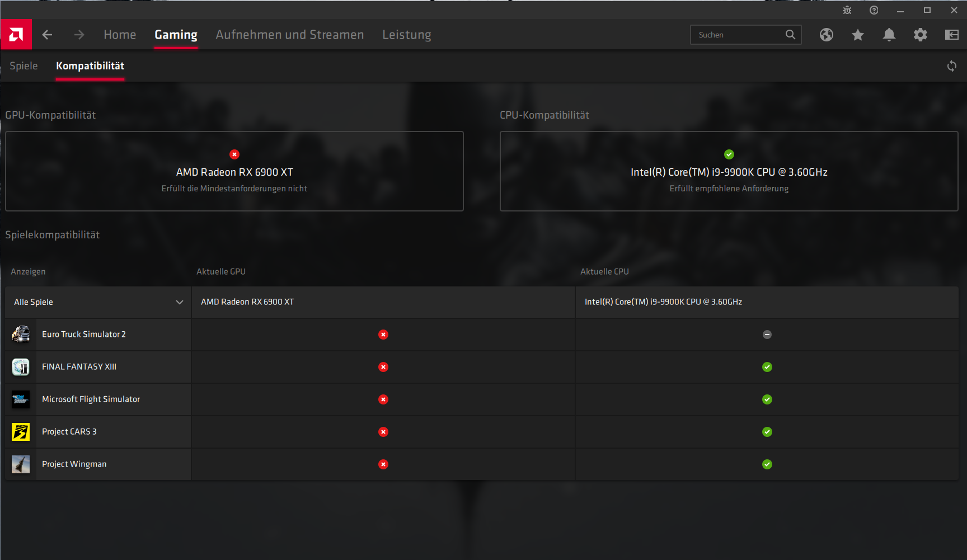Click the red X status on the GPU card
The width and height of the screenshot is (967, 560).
pos(234,154)
